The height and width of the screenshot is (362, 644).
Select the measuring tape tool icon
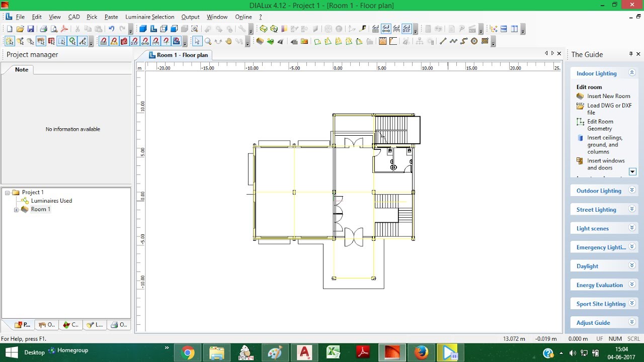coord(362,29)
